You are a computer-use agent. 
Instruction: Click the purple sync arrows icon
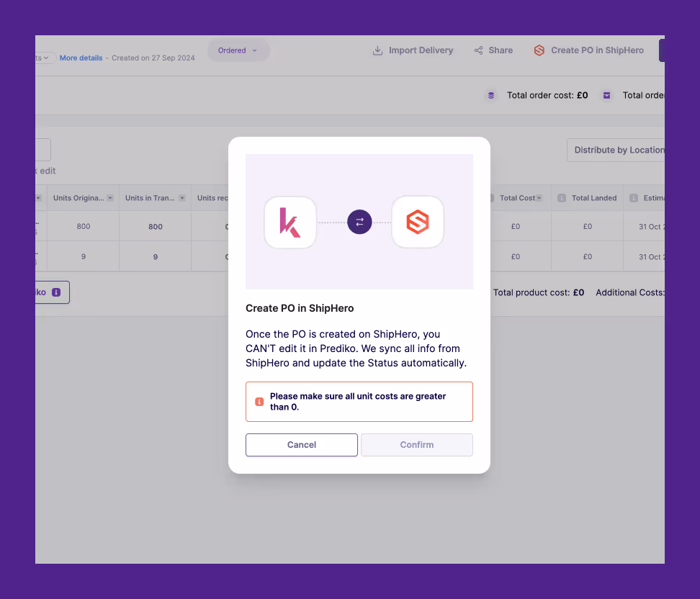(x=359, y=222)
